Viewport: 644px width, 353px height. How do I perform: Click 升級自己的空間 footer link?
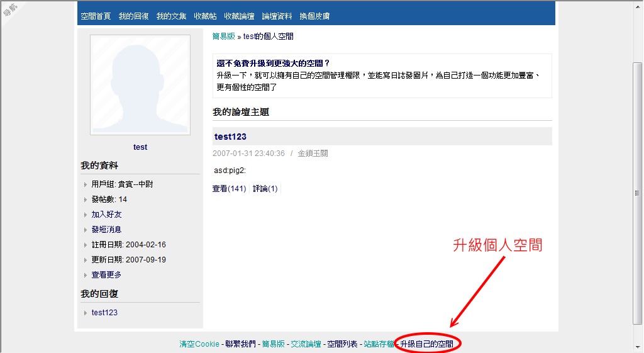(x=426, y=344)
